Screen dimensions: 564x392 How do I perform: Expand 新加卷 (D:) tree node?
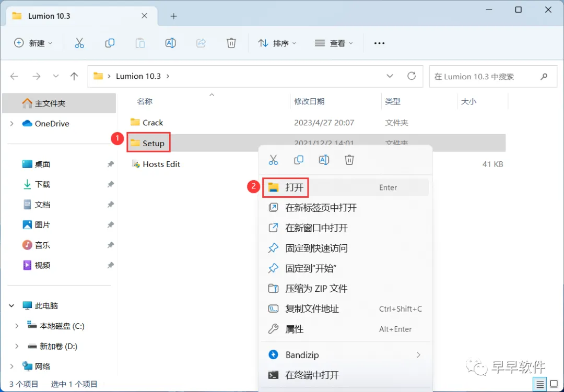coord(17,346)
